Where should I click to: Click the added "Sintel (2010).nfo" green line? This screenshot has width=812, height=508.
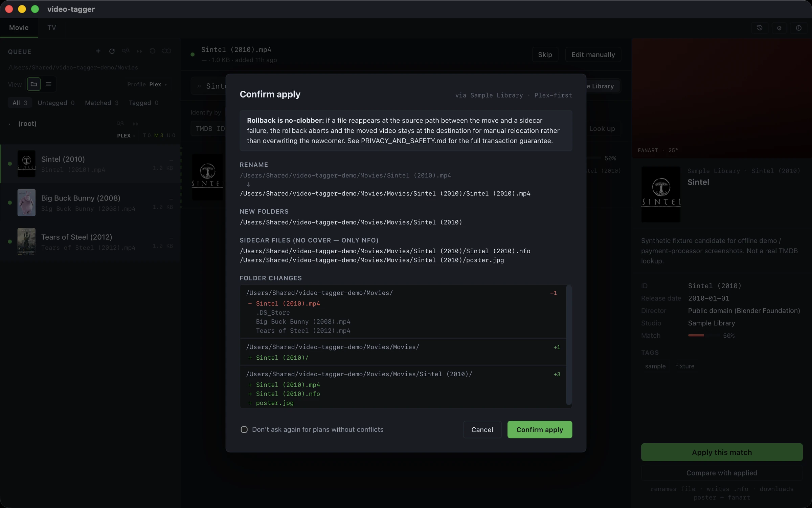[284, 394]
